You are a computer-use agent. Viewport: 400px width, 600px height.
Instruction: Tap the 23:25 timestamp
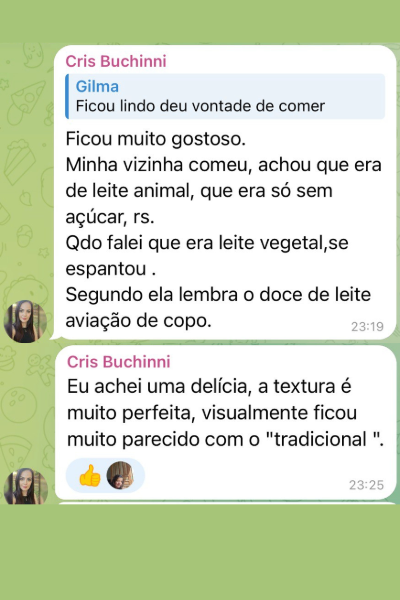[x=366, y=485]
